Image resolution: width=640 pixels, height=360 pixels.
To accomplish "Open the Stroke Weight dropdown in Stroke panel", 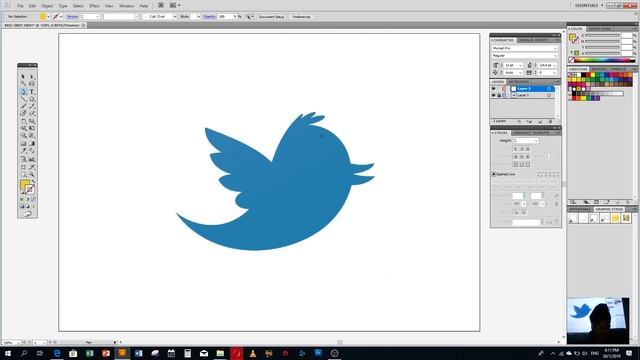I will [536, 141].
